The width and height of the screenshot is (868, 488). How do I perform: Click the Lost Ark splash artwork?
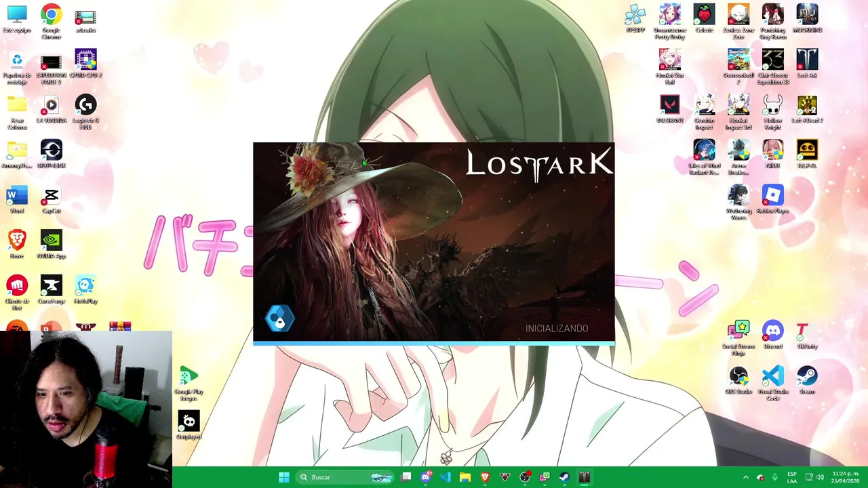[x=434, y=241]
